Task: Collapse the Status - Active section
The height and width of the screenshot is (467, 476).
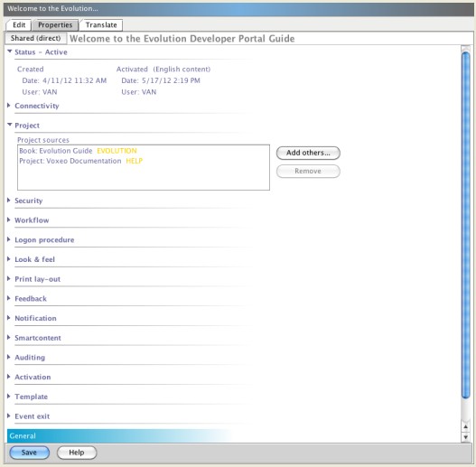Action: pos(9,51)
